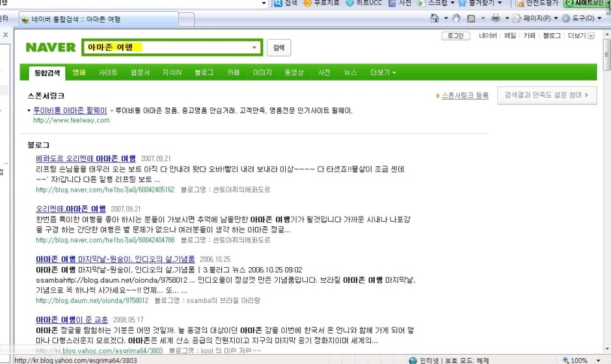Open blog URL ending 60042405162

click(x=105, y=190)
